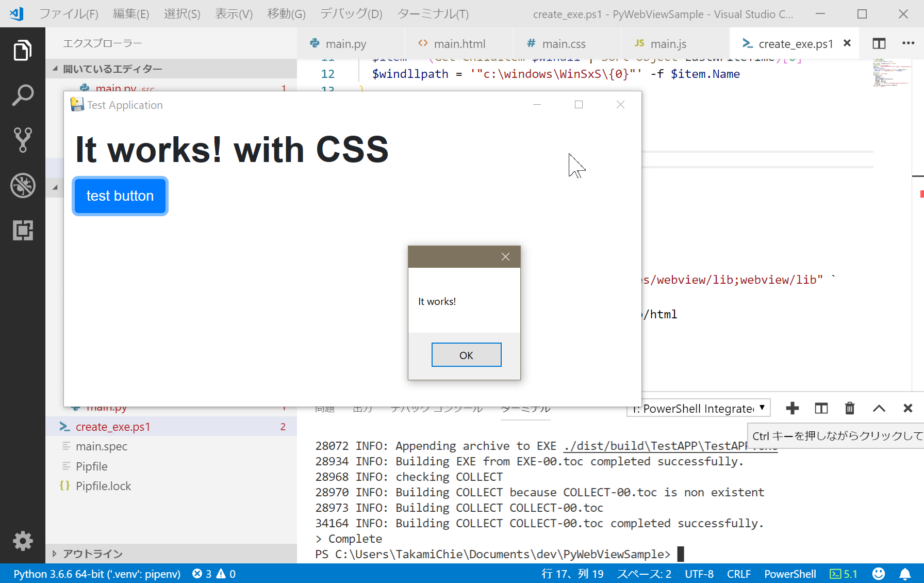This screenshot has width=924, height=583.
Task: Open the Selection menu (選択)
Action: [x=182, y=14]
